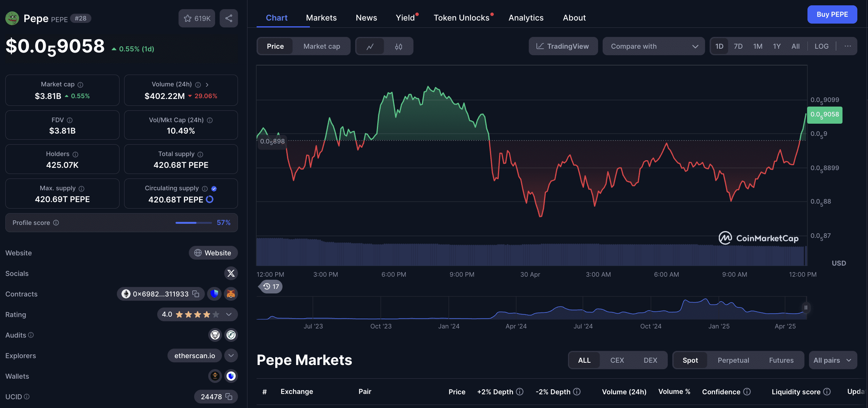
Task: Expand the Rating 4.0 dropdown
Action: pos(229,314)
